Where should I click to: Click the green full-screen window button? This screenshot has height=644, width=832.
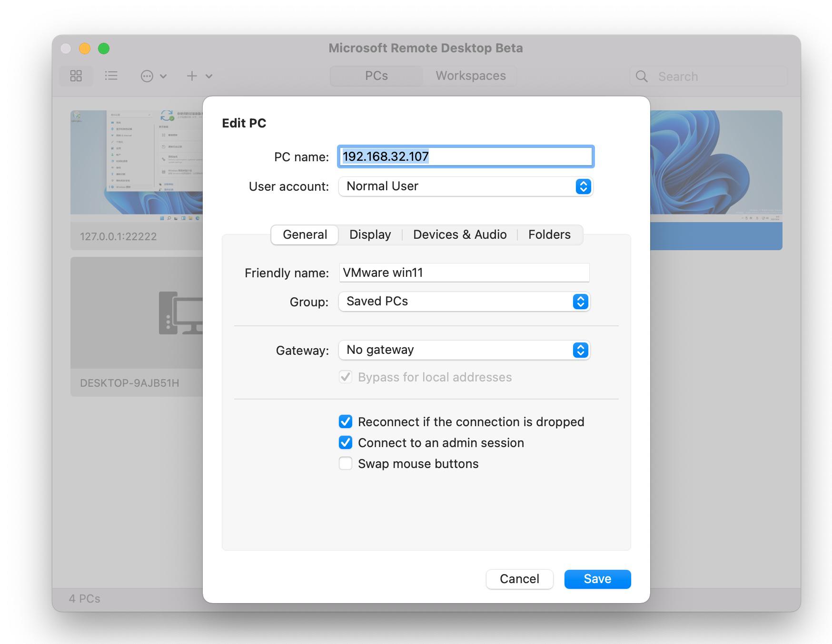(104, 49)
